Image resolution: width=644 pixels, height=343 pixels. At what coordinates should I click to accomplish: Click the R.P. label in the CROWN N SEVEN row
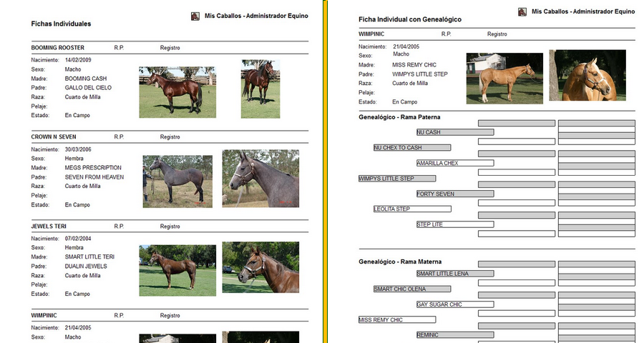(119, 136)
